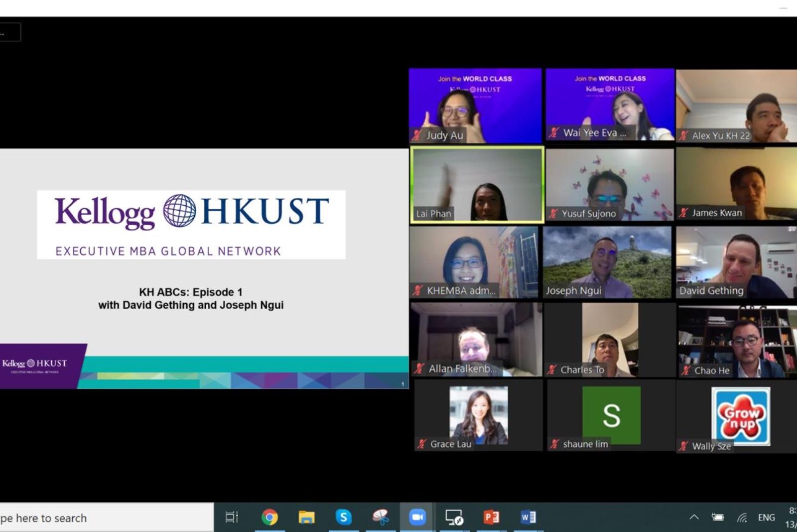Viewport: 797px width, 532px height.
Task: Click the Windows search input box
Action: [105, 518]
